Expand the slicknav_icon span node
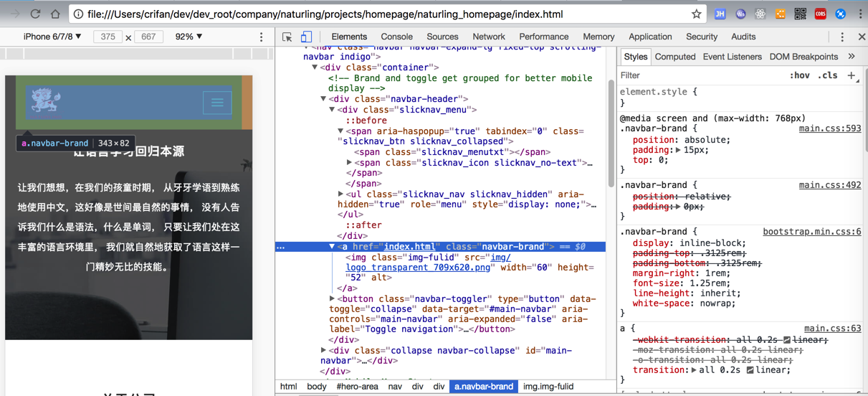 pyautogui.click(x=349, y=163)
